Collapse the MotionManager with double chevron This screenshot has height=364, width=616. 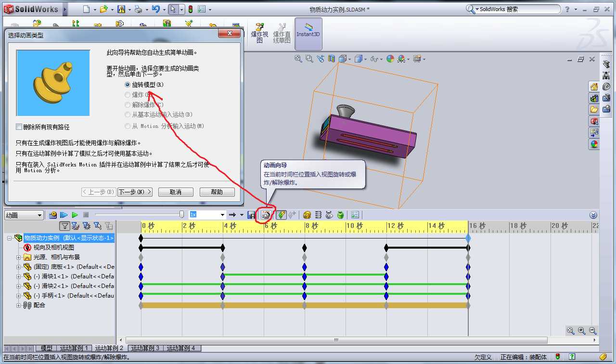593,215
